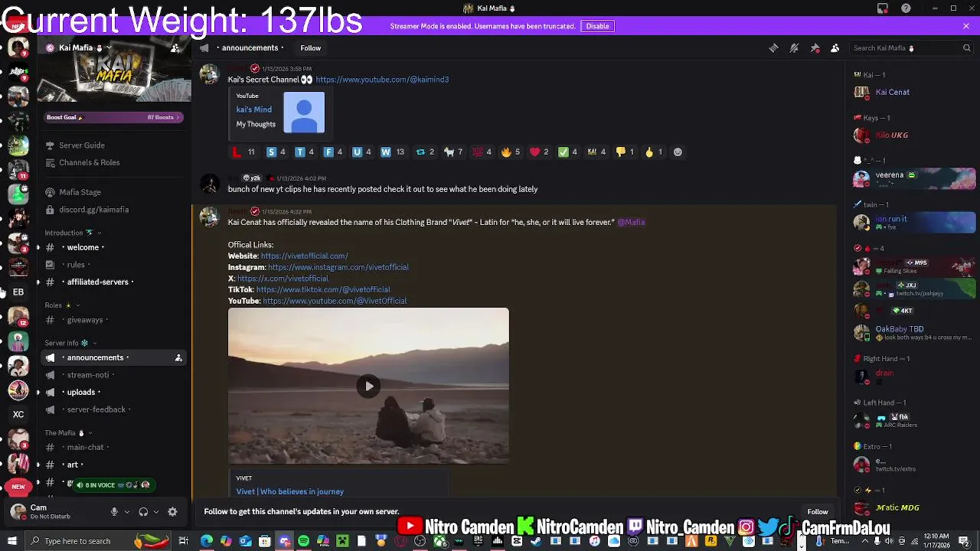This screenshot has width=980, height=551.
Task: Collapse the Introduction category
Action: 72,233
